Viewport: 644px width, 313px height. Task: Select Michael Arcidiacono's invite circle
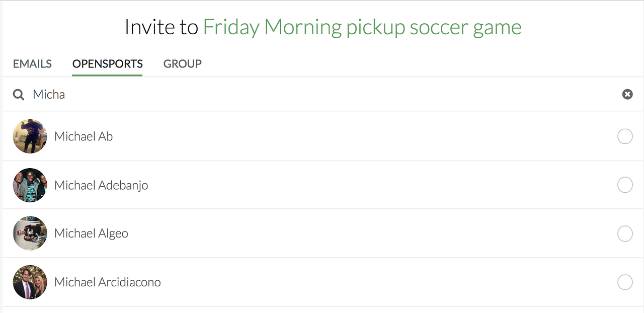(x=625, y=282)
